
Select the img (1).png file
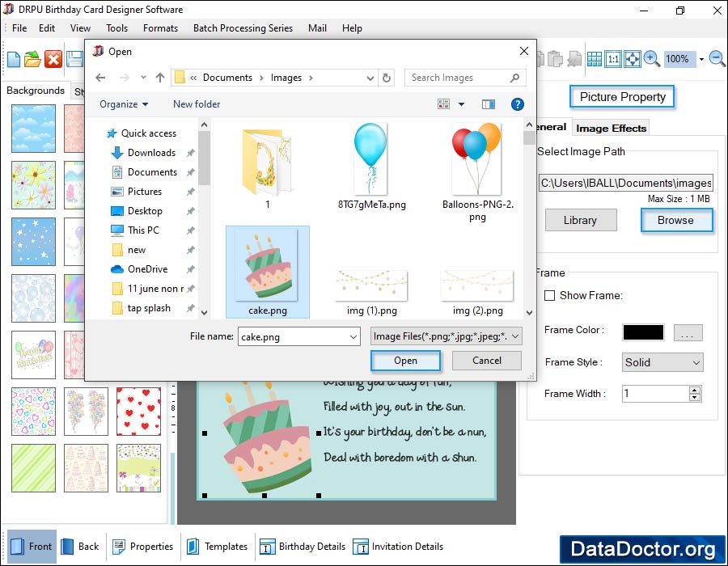pos(371,294)
